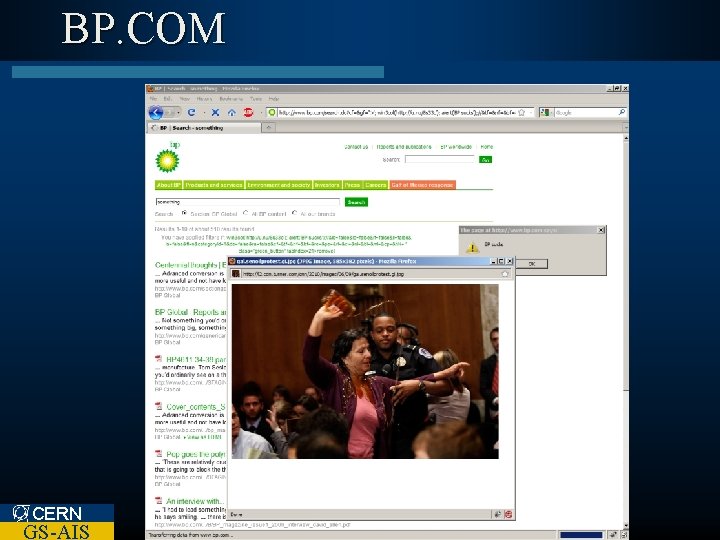Click the green Search button
The width and height of the screenshot is (720, 540).
tap(356, 202)
